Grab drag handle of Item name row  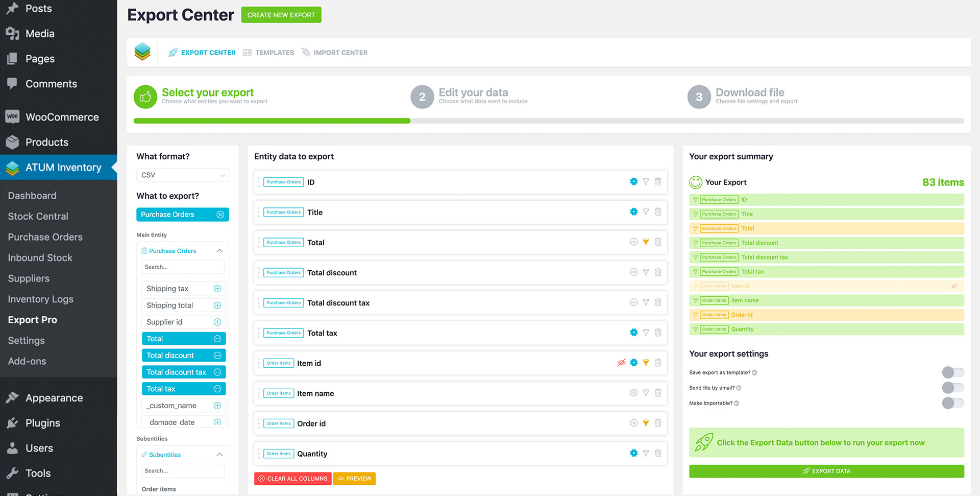point(259,393)
